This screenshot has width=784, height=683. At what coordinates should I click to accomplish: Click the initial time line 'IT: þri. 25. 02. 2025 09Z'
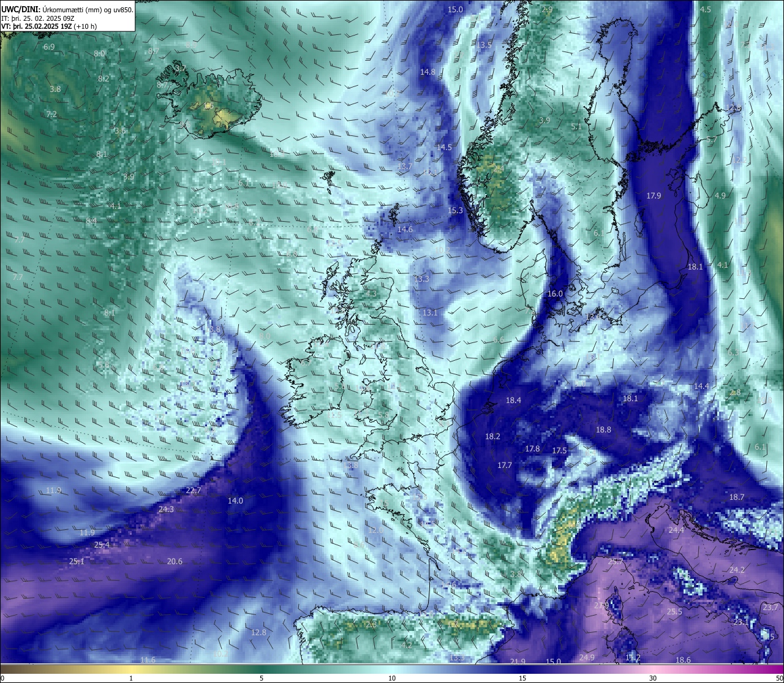pos(38,18)
